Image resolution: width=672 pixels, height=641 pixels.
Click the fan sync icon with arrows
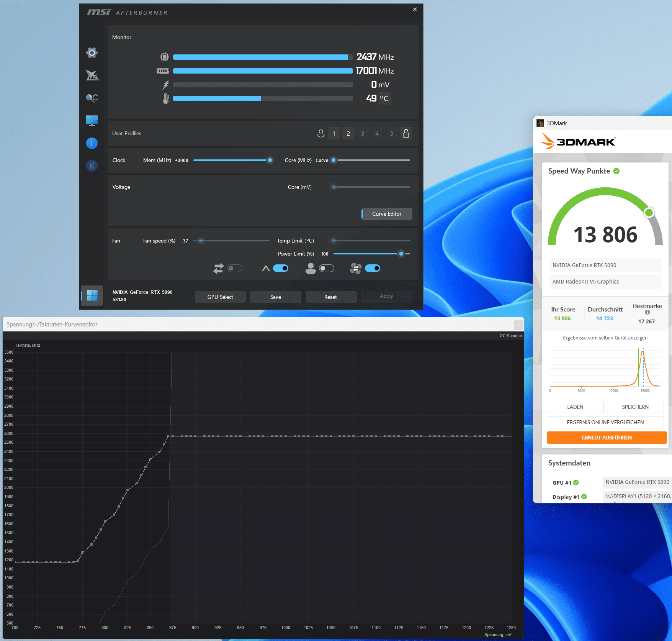point(356,268)
